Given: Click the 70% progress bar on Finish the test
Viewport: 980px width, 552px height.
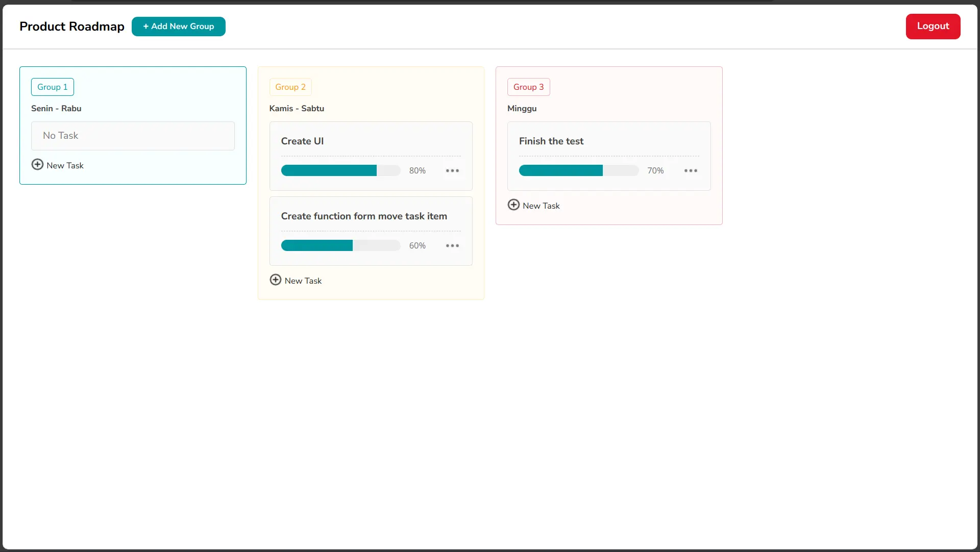Looking at the screenshot, I should pyautogui.click(x=578, y=170).
